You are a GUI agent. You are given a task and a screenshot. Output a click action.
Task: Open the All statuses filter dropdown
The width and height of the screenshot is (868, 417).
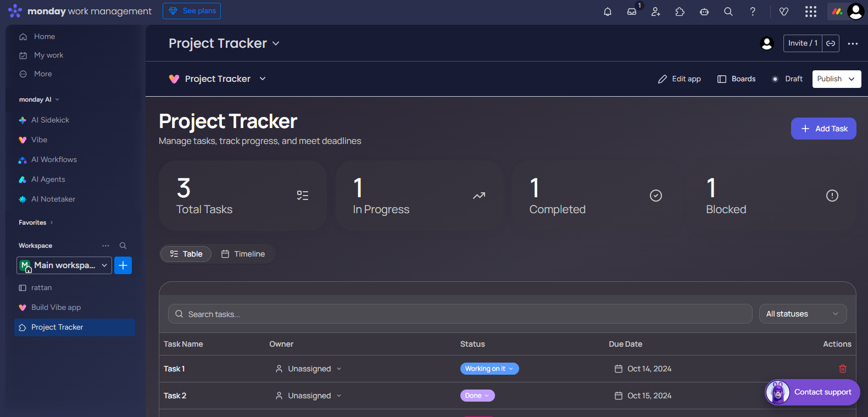803,314
